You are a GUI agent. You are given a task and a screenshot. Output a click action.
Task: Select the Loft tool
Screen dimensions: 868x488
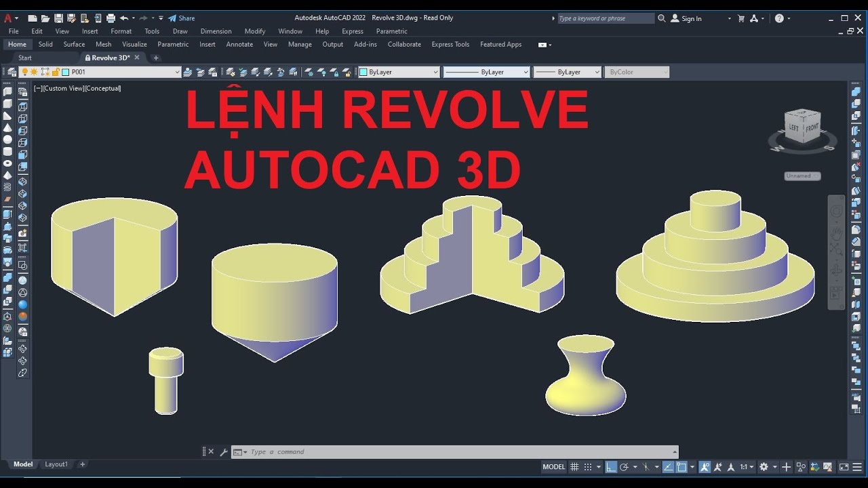tap(7, 262)
